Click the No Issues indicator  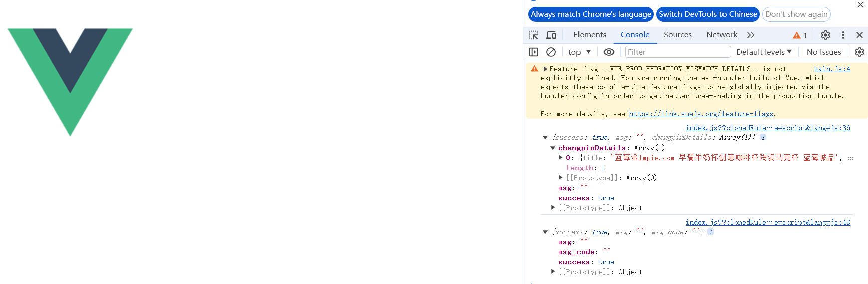pos(824,52)
